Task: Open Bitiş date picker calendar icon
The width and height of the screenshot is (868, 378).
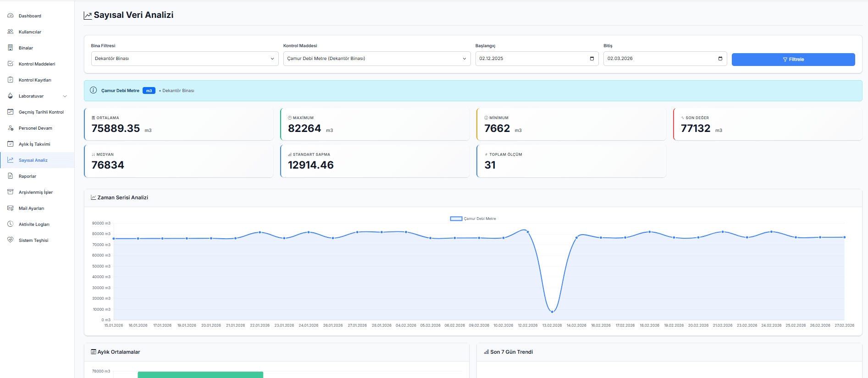Action: (x=720, y=59)
